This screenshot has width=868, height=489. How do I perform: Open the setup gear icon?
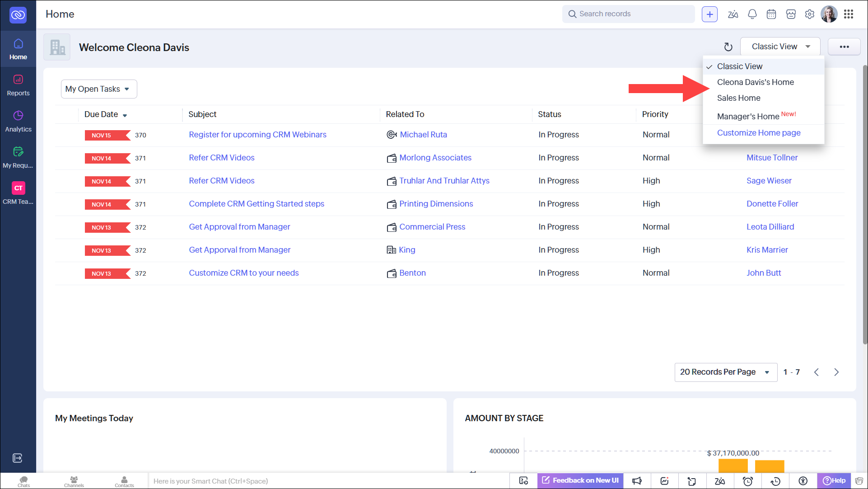coord(810,14)
